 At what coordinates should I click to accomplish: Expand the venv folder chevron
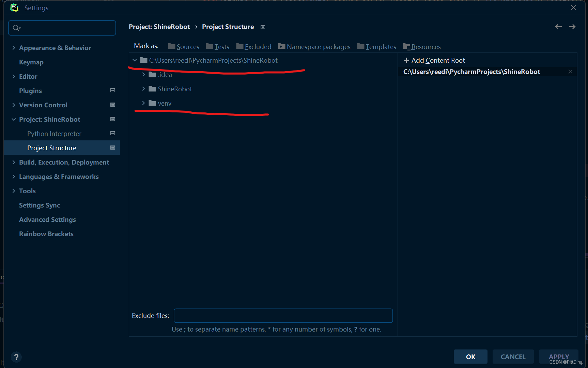pyautogui.click(x=143, y=103)
